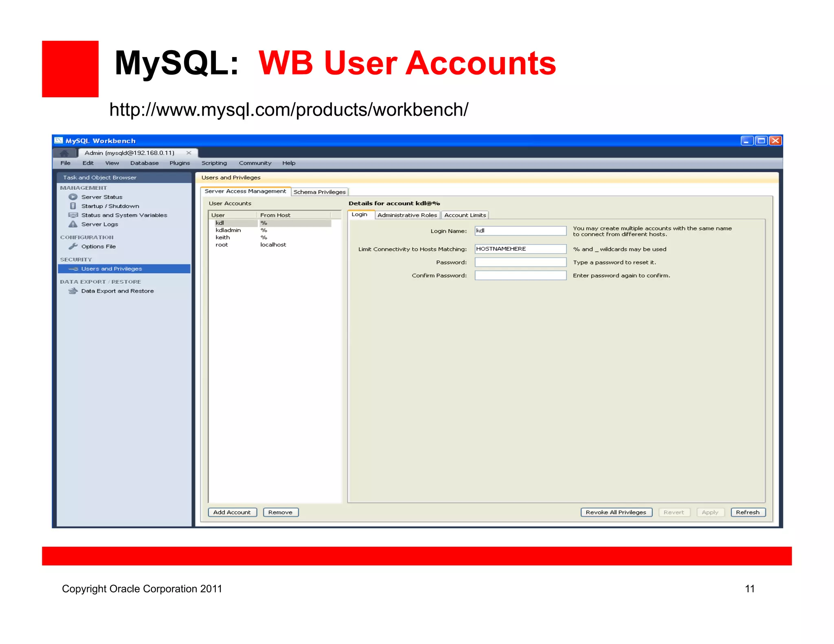The image size is (834, 644).
Task: Open Data Export and Restore
Action: tap(118, 291)
